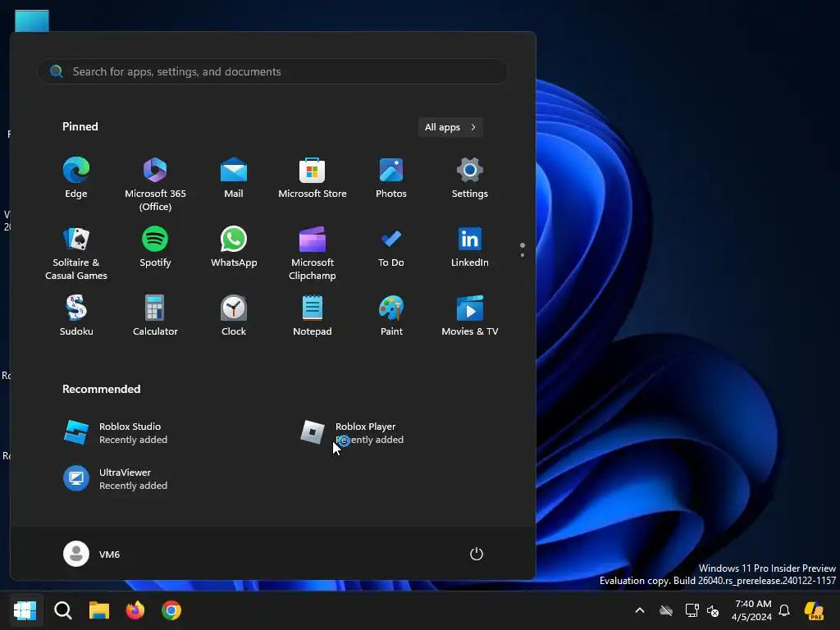This screenshot has width=840, height=630.
Task: Open the clock and date flyout
Action: coord(751,610)
